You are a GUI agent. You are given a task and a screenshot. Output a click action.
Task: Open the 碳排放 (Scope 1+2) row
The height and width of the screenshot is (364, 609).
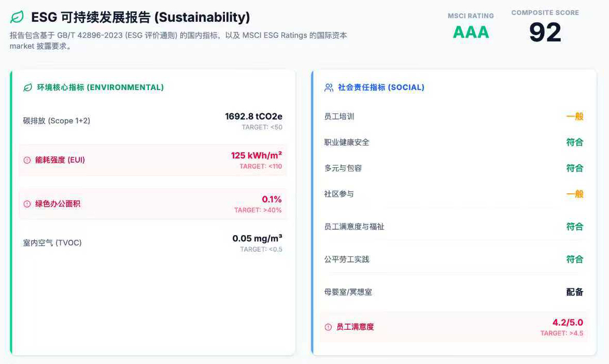(57, 121)
